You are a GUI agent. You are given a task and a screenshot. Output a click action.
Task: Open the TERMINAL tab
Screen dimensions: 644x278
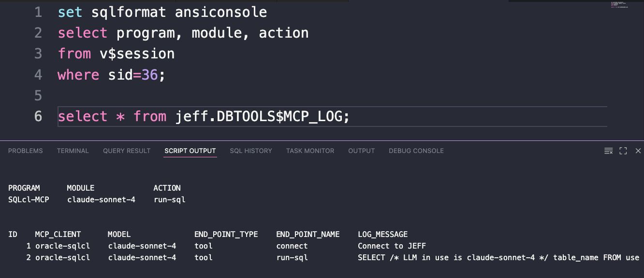[73, 151]
